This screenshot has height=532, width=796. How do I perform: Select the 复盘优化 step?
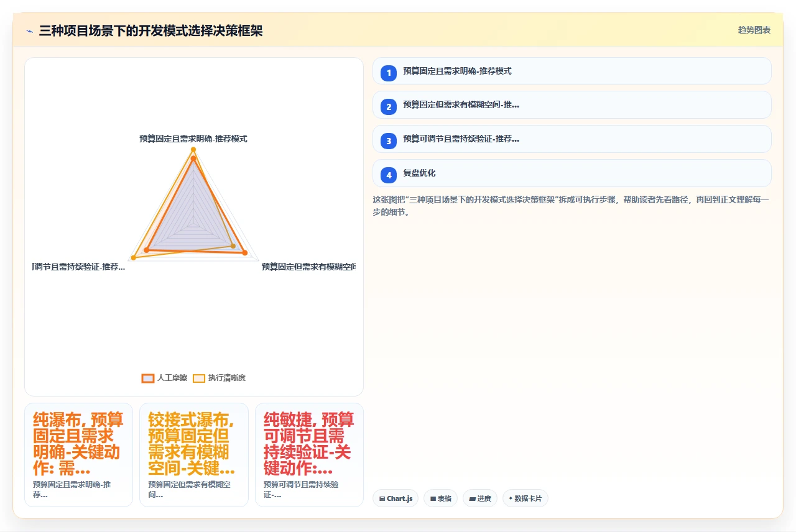[572, 173]
